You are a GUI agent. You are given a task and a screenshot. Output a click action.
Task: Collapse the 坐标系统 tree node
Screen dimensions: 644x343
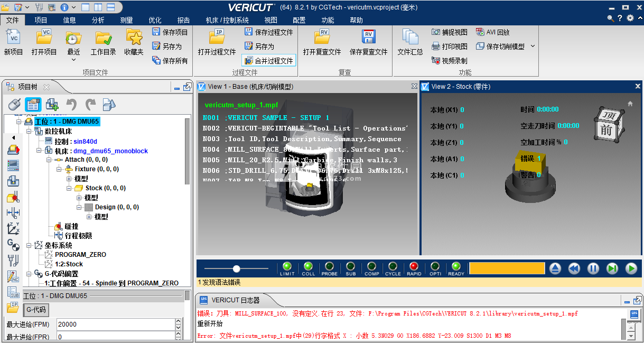[x=29, y=245]
